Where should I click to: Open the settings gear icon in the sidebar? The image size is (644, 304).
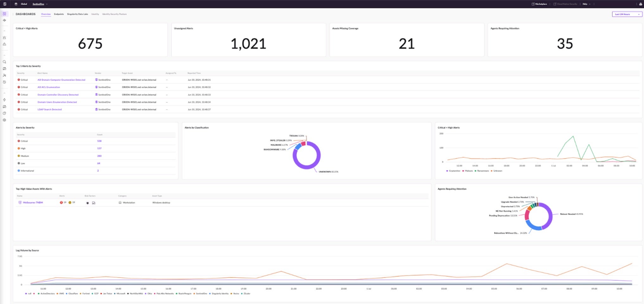pyautogui.click(x=4, y=120)
